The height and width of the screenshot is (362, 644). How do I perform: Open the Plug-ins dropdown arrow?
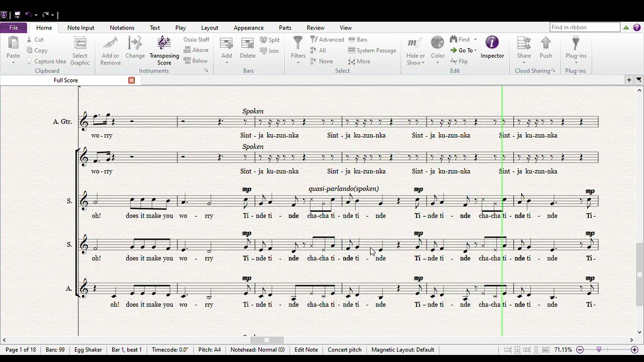(576, 63)
